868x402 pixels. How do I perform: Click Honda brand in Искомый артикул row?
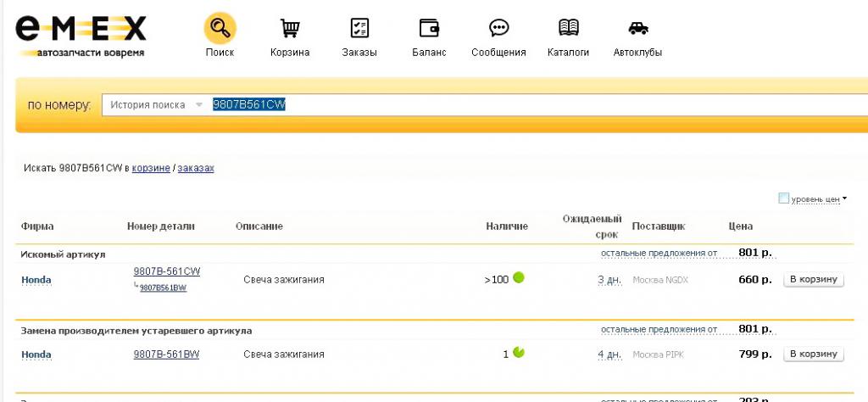click(x=36, y=280)
